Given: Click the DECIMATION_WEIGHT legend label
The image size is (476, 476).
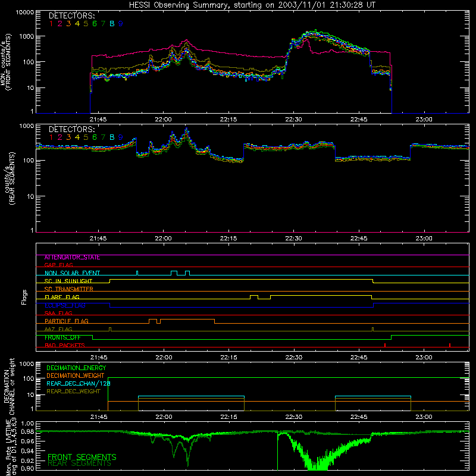Looking at the screenshot, I should click(76, 375).
